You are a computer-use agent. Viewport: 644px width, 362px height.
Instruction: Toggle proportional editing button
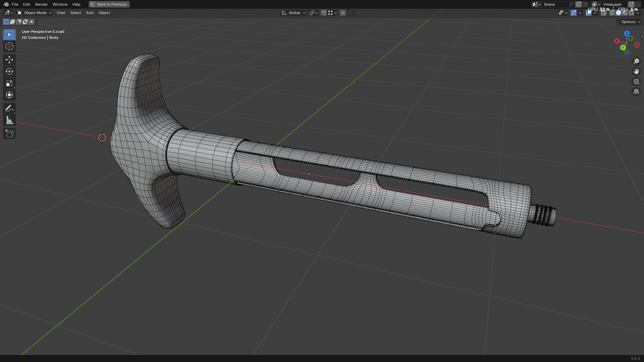tap(343, 13)
